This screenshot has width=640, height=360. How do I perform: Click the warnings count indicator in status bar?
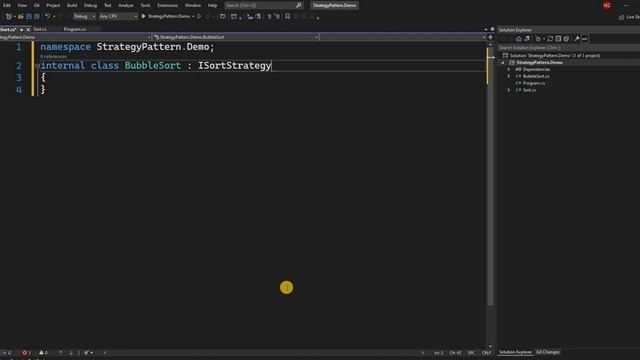coord(43,353)
